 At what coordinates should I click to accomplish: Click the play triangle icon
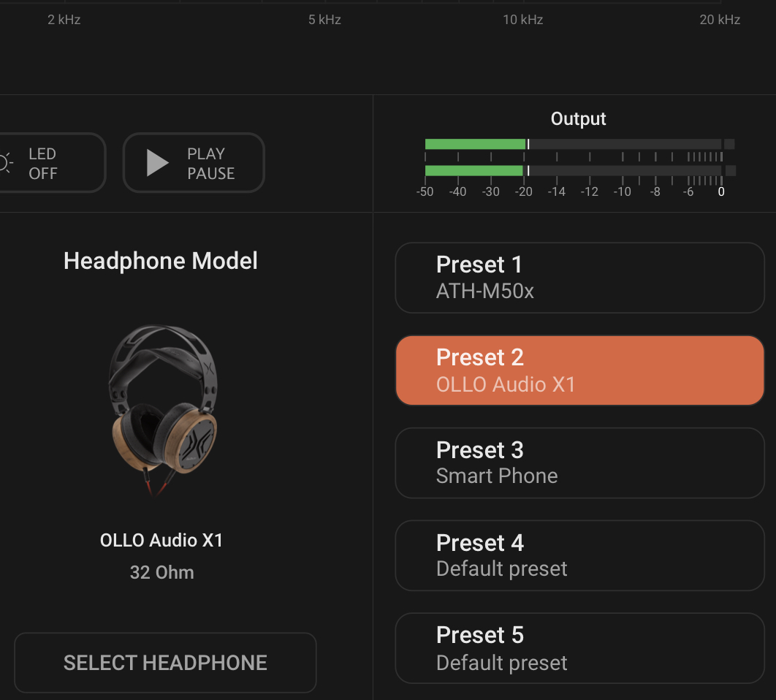[x=157, y=163]
